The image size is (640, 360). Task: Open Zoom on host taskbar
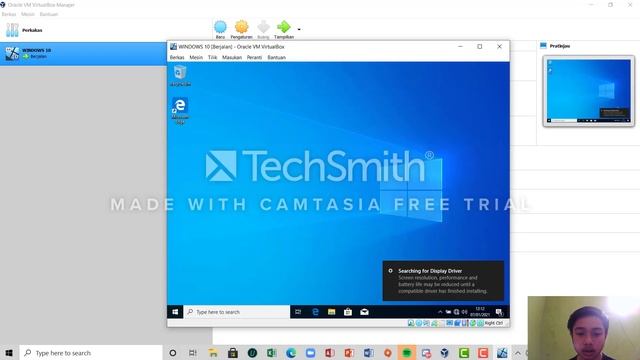click(311, 353)
